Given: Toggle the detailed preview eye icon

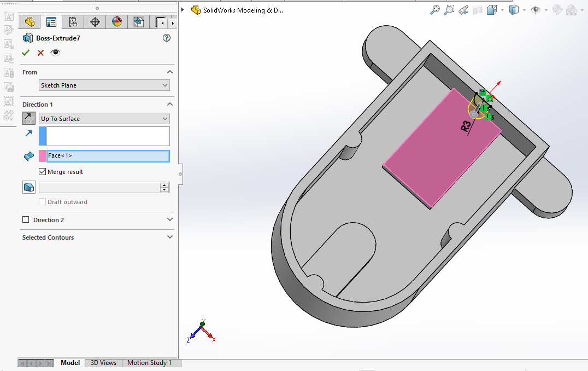Looking at the screenshot, I should coord(55,53).
